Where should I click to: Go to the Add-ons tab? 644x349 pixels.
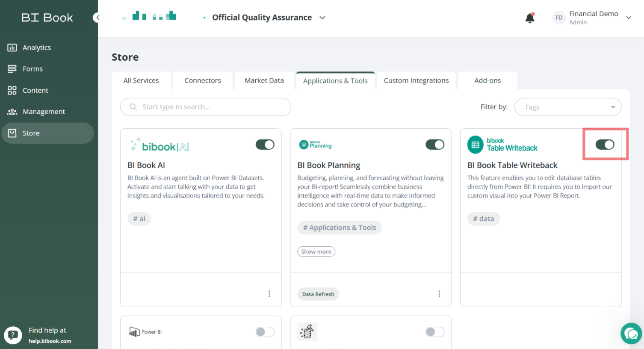click(487, 80)
